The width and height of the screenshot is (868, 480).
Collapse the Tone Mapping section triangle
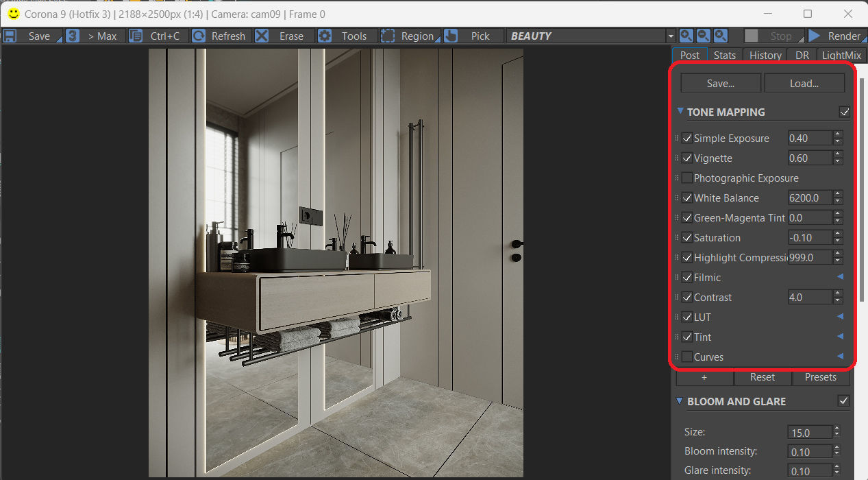[680, 111]
